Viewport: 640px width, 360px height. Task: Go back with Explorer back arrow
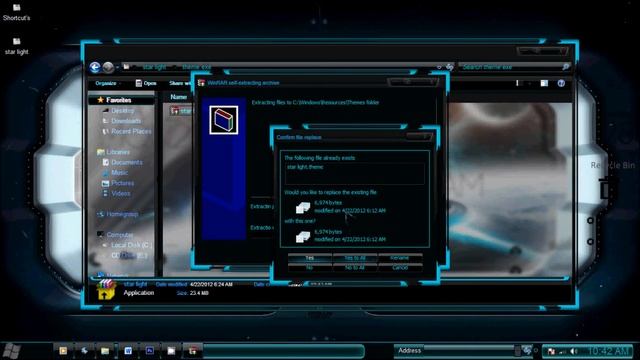click(95, 67)
